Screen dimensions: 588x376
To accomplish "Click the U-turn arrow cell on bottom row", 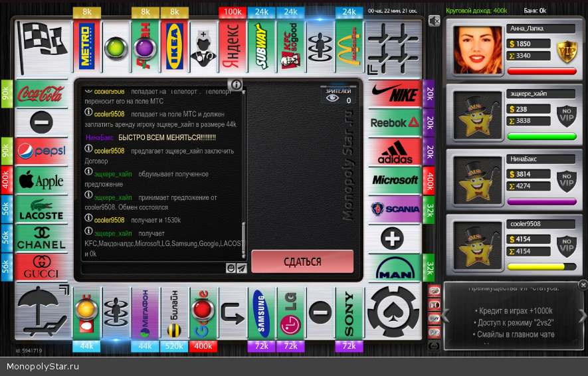I will [x=233, y=314].
